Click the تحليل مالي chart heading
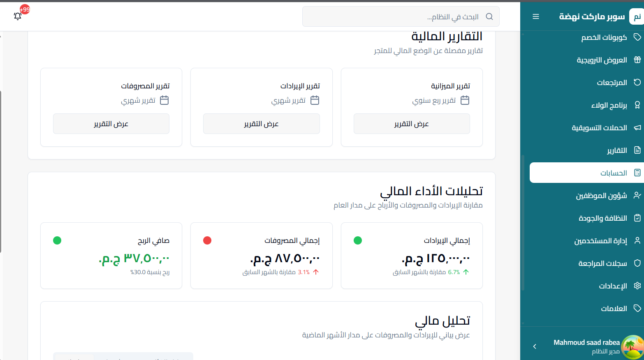The width and height of the screenshot is (644, 360). click(442, 321)
